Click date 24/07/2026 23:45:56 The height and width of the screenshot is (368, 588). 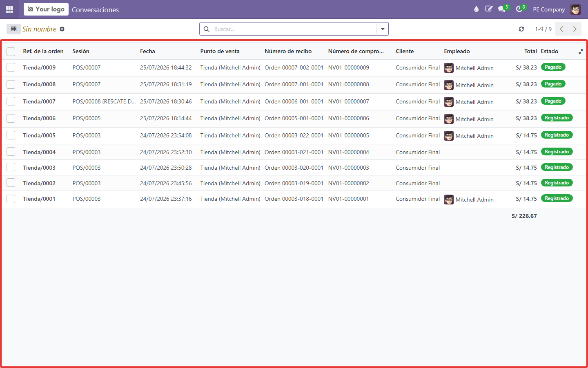click(166, 183)
